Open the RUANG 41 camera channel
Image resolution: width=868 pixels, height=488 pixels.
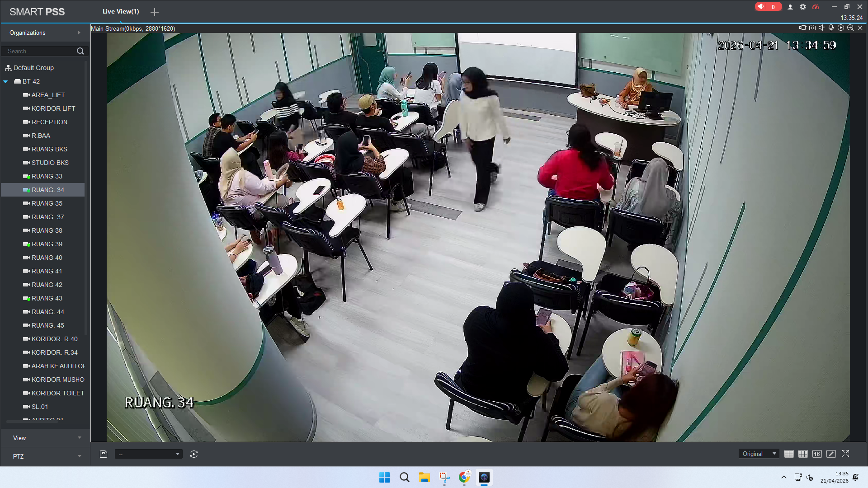pyautogui.click(x=43, y=271)
